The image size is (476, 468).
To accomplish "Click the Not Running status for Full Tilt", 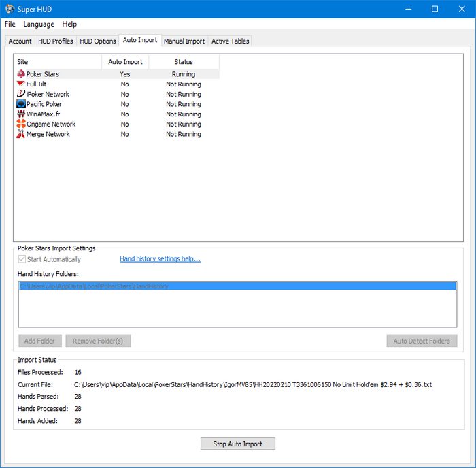I will point(184,84).
